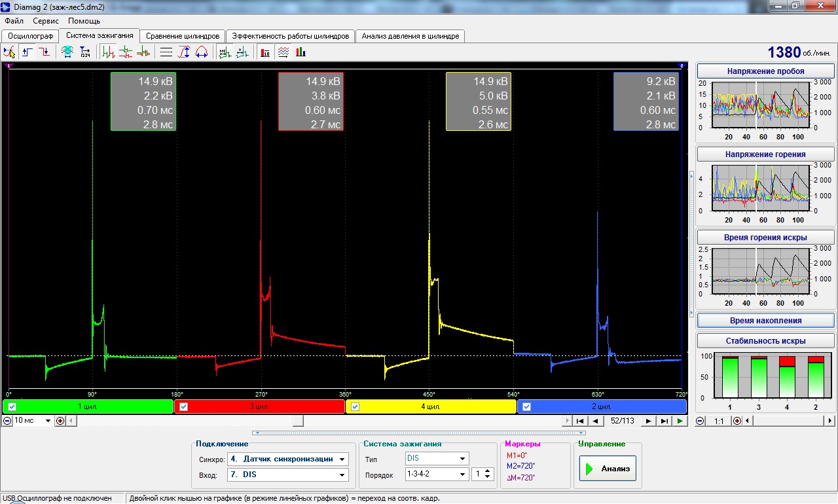Zoom in the time scale with plus icon
Viewport: 838px width, 504px height.
[60, 421]
